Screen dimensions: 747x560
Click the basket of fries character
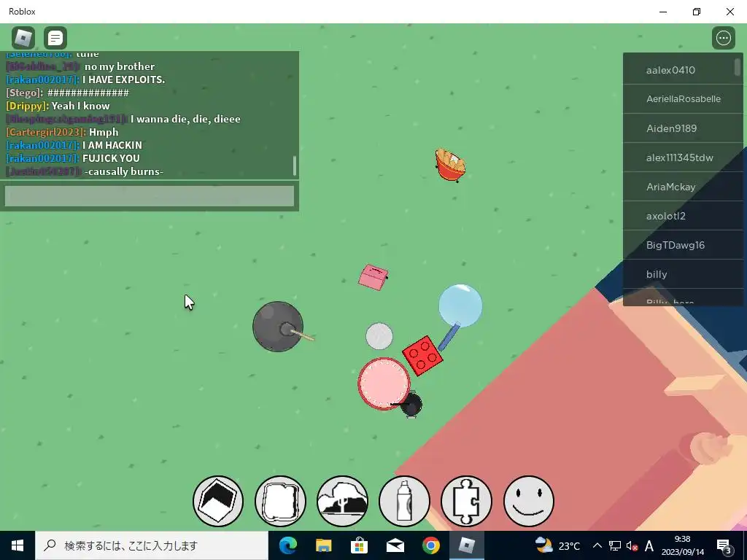pos(450,166)
